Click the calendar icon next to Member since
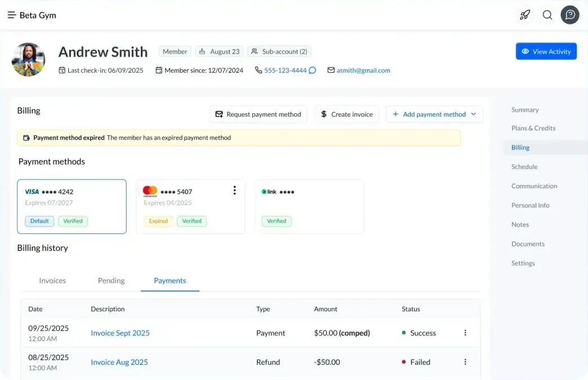This screenshot has width=588, height=380. (x=161, y=70)
